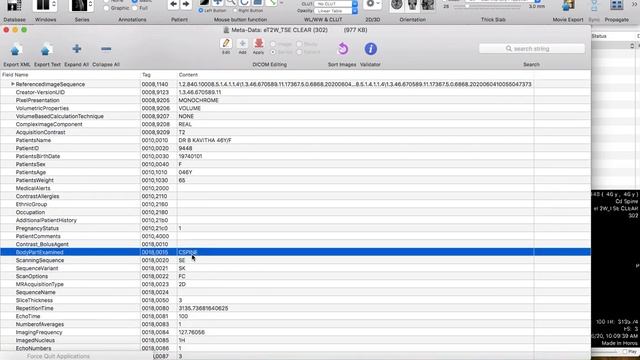Viewport: 640px width, 360px height.
Task: Go to previous patient with left arrow
Action: [x=173, y=4]
